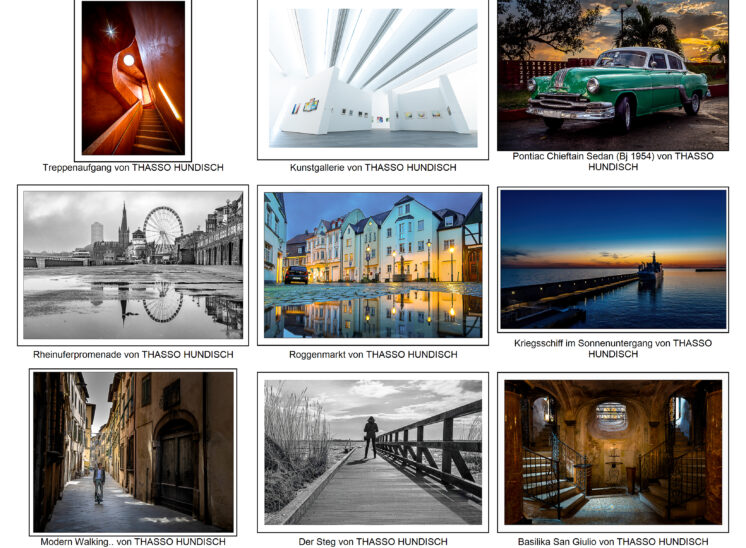Click caption 'Der Steg von THASSO HUNDISCH'

373,541
